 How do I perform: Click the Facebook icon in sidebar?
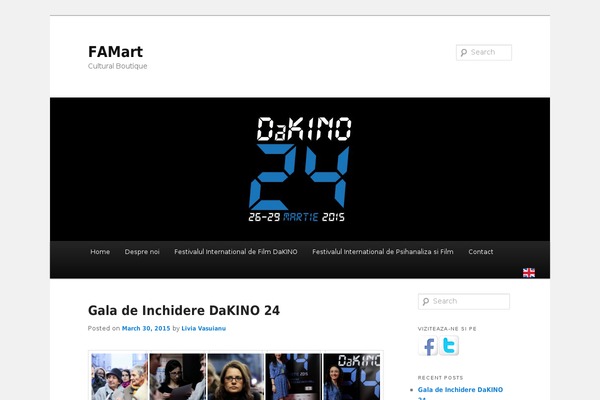(428, 346)
